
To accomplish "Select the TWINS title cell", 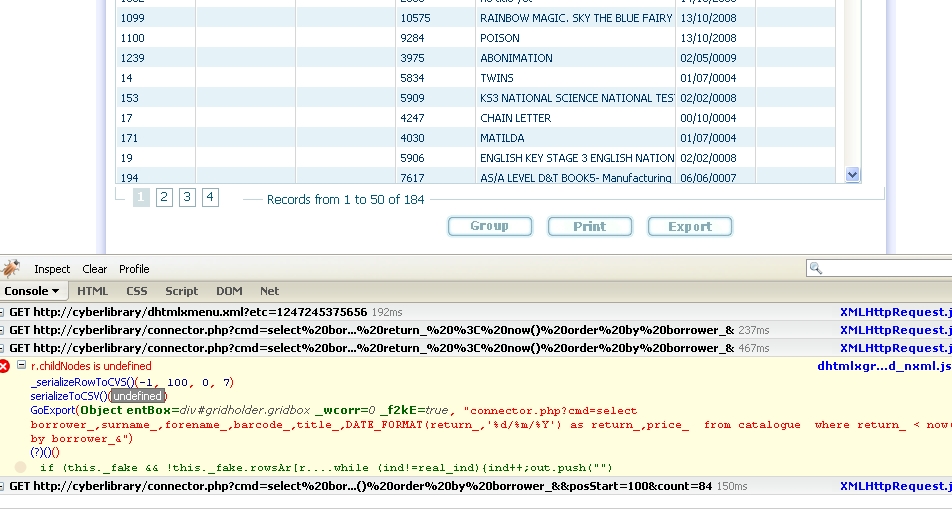I will click(x=576, y=78).
